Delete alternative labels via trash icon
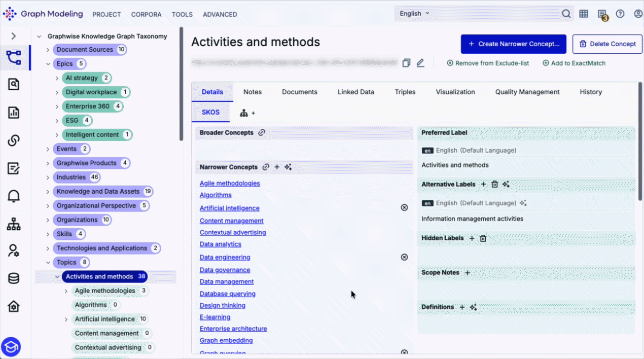The height and width of the screenshot is (359, 644). tap(495, 184)
